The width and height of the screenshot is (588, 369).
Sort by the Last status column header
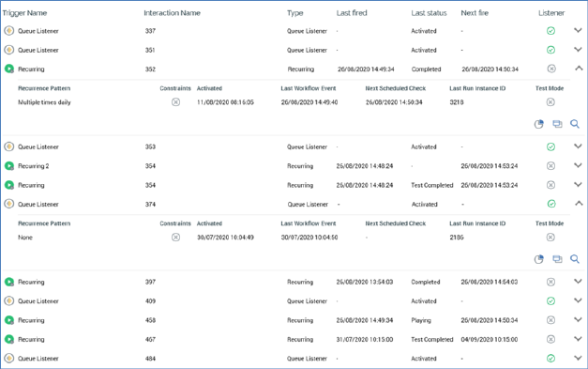(429, 13)
